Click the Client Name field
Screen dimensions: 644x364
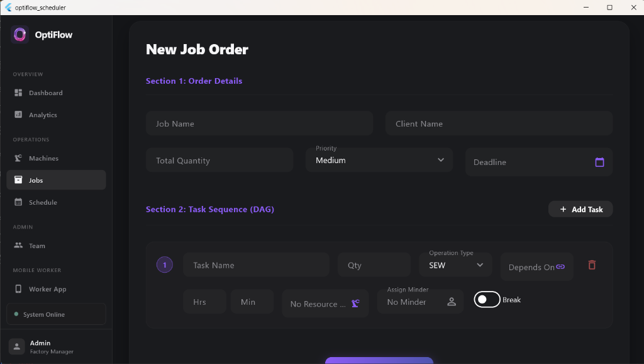499,123
